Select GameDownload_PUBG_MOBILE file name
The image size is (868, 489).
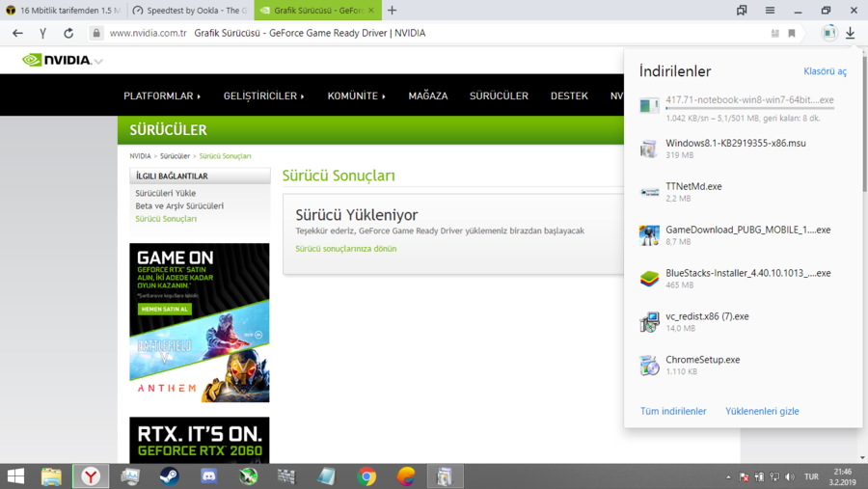[x=747, y=230]
